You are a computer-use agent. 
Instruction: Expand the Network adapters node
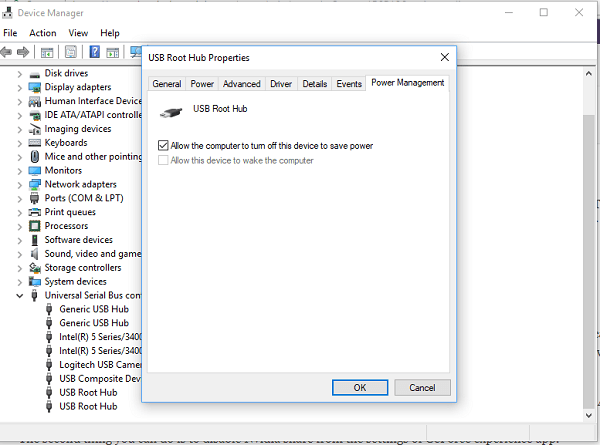point(20,185)
